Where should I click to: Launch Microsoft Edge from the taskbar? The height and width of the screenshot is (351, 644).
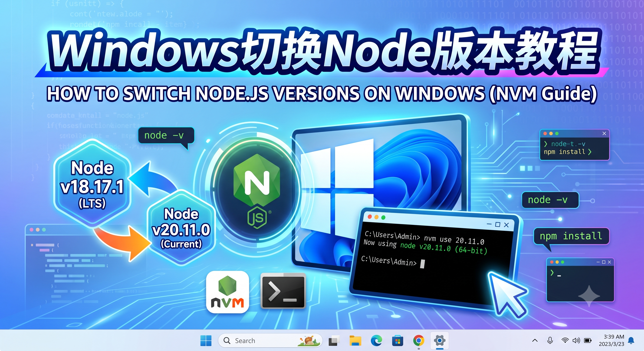376,341
